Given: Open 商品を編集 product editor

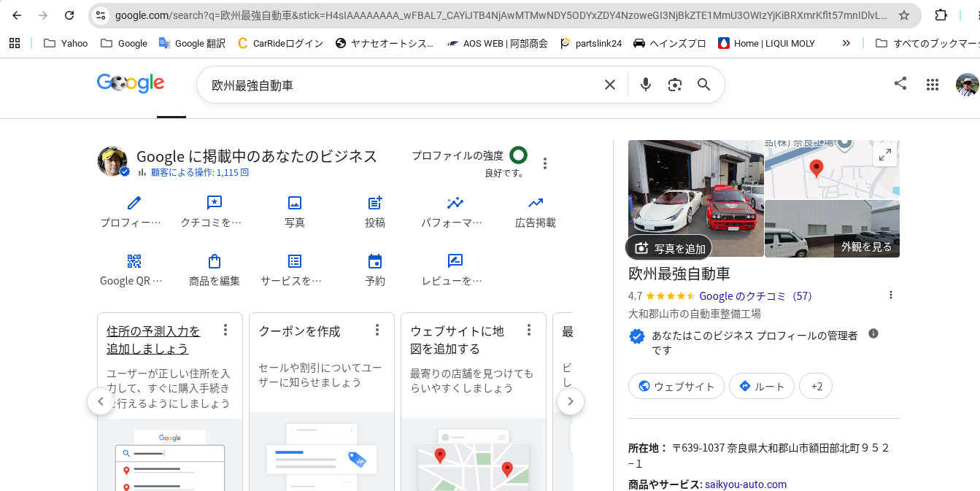Looking at the screenshot, I should (214, 261).
